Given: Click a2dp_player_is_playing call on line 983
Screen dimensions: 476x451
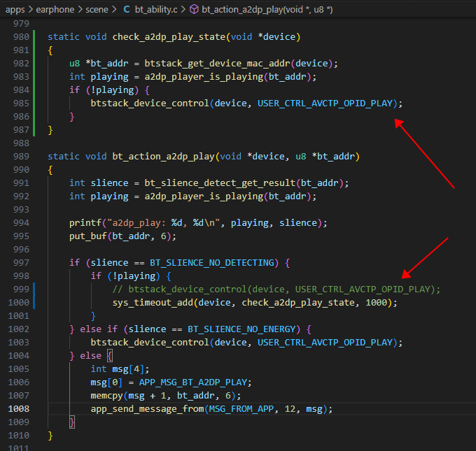Looking at the screenshot, I should pyautogui.click(x=204, y=77).
